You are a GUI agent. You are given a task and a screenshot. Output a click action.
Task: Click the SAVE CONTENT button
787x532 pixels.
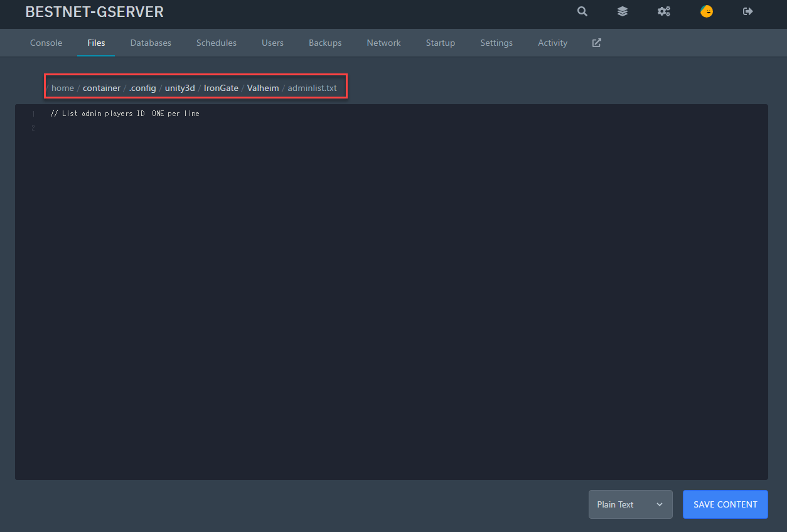point(725,504)
